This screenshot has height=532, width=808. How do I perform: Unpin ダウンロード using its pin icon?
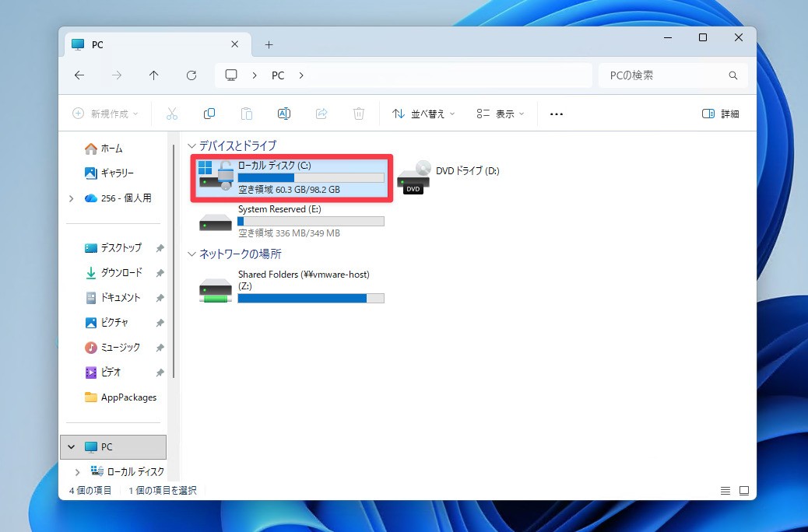pyautogui.click(x=160, y=273)
